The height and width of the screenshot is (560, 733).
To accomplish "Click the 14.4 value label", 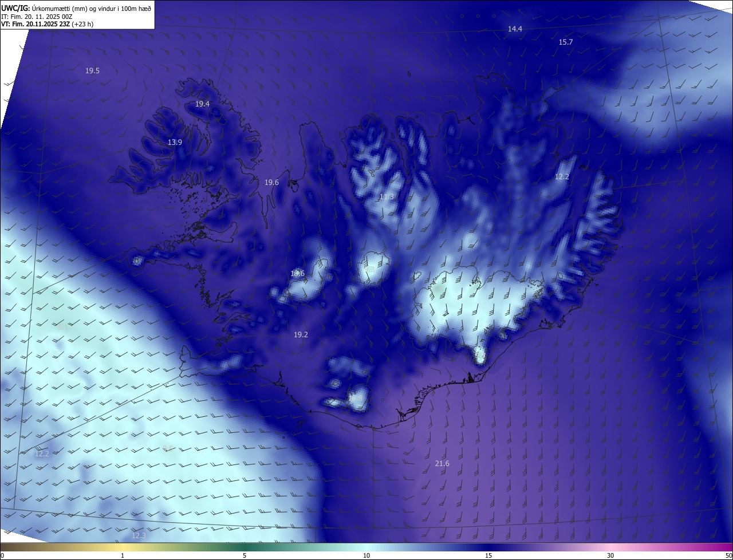I will click(515, 29).
